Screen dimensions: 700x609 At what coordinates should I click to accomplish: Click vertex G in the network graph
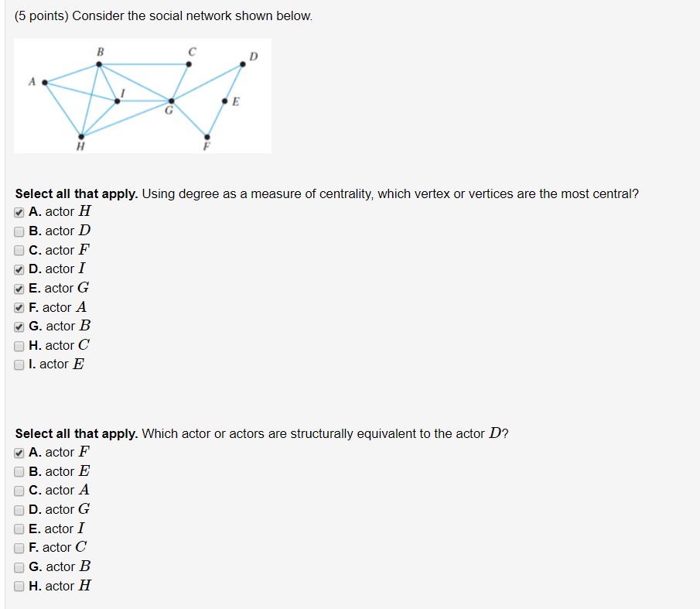coord(172,101)
